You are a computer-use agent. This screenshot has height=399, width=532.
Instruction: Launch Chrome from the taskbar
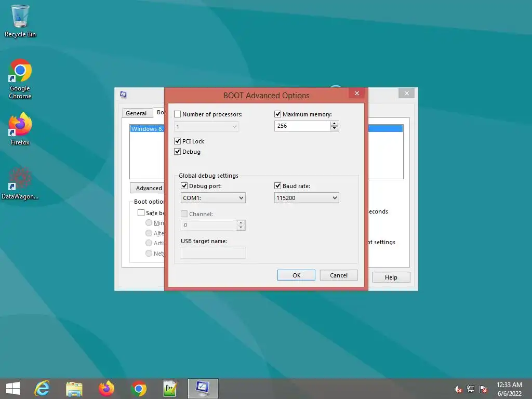point(138,389)
